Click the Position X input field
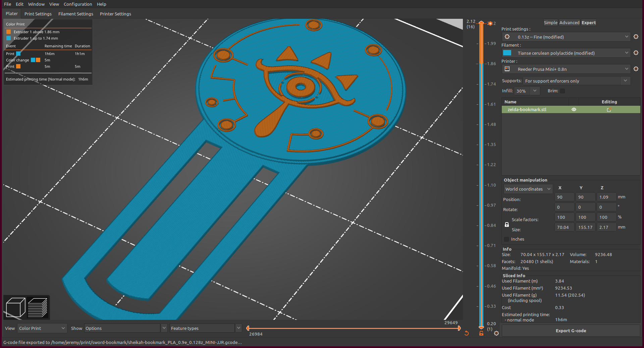Image resolution: width=644 pixels, height=348 pixels. tap(565, 197)
